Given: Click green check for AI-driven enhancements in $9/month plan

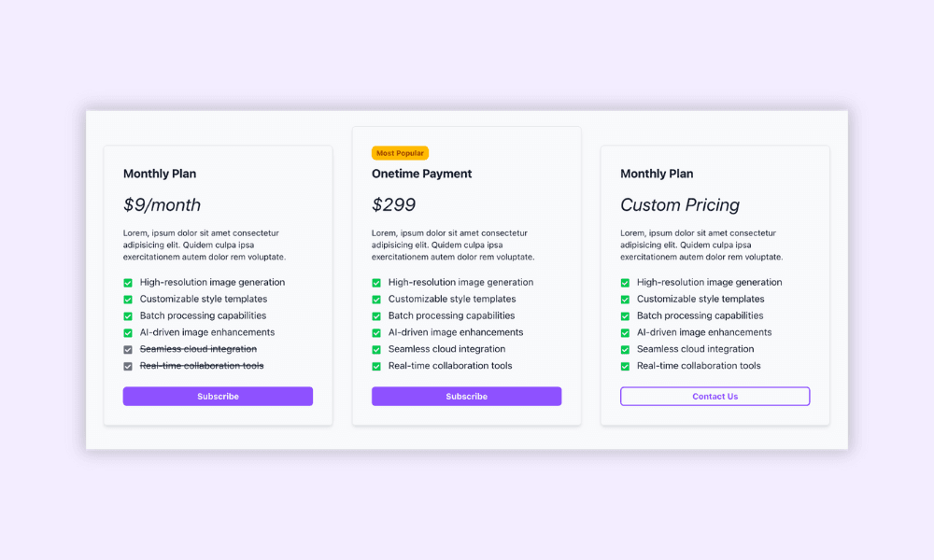Looking at the screenshot, I should (x=128, y=332).
